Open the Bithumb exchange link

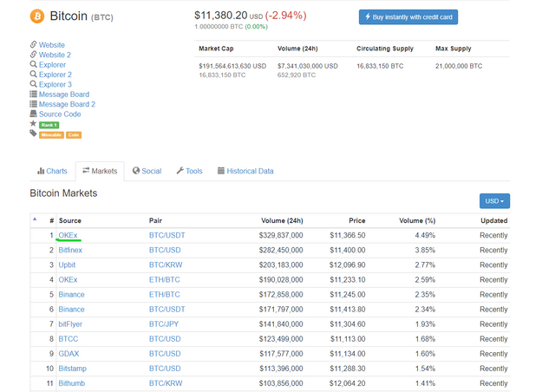(x=72, y=384)
